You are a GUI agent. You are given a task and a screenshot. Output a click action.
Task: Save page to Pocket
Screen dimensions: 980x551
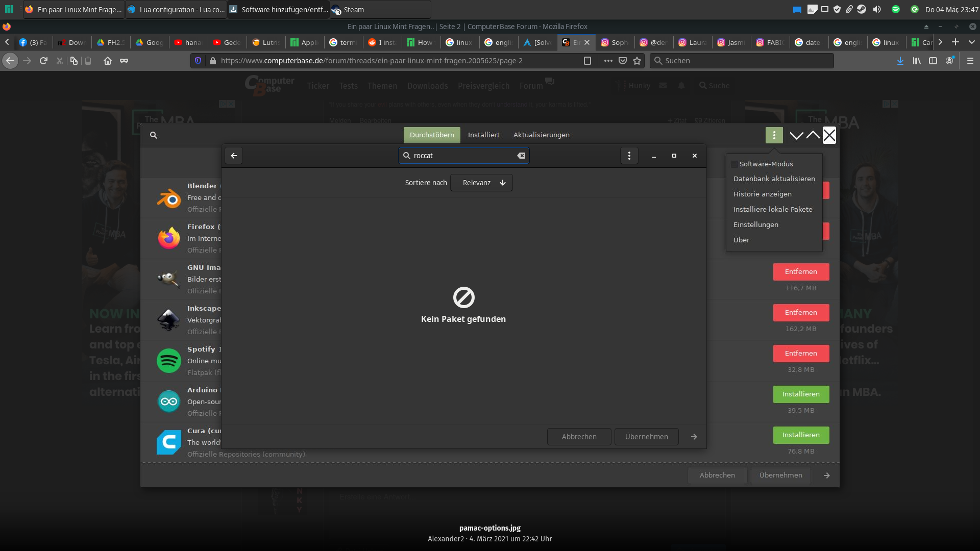(623, 61)
